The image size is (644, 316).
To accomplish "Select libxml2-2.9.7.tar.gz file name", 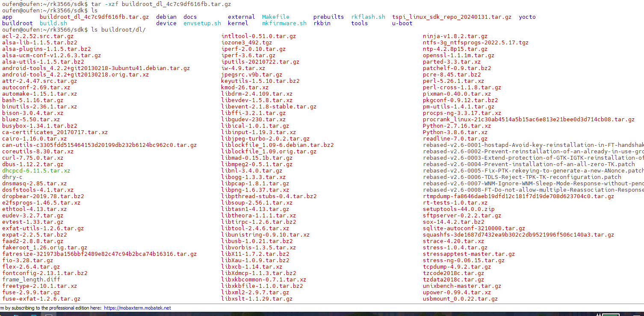I will (x=255, y=293).
